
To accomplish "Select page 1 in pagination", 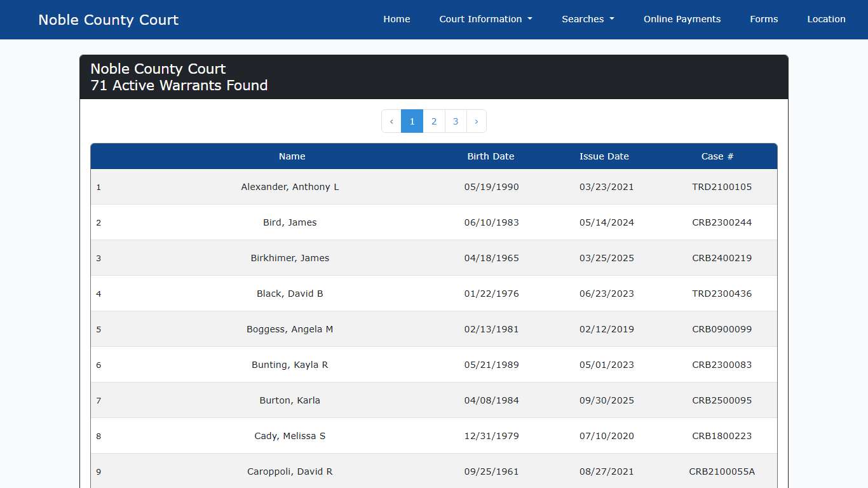I will [412, 121].
